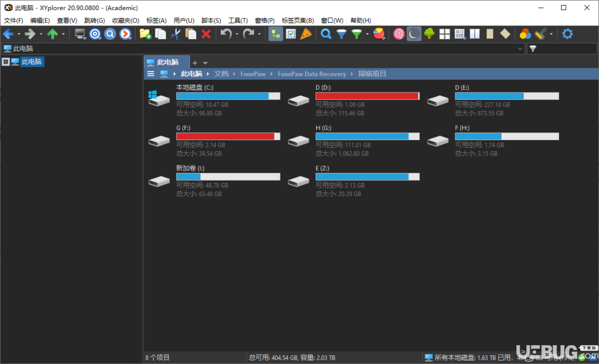Click the red pie chart icon
The height and width of the screenshot is (364, 599).
coord(379,34)
